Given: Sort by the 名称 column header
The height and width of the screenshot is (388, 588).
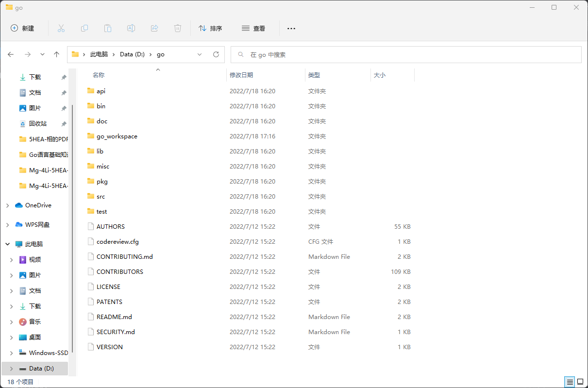Looking at the screenshot, I should pyautogui.click(x=99, y=75).
